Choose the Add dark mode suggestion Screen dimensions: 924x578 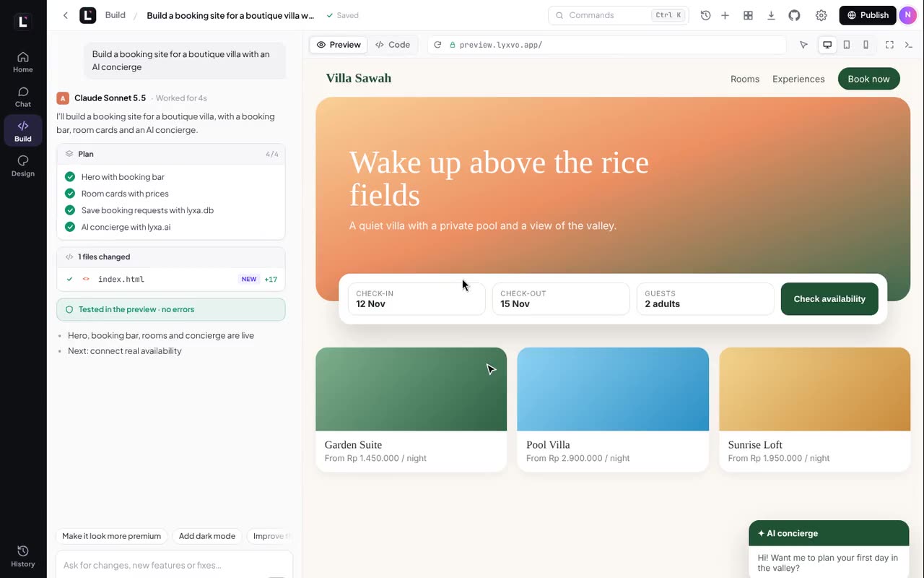point(207,536)
